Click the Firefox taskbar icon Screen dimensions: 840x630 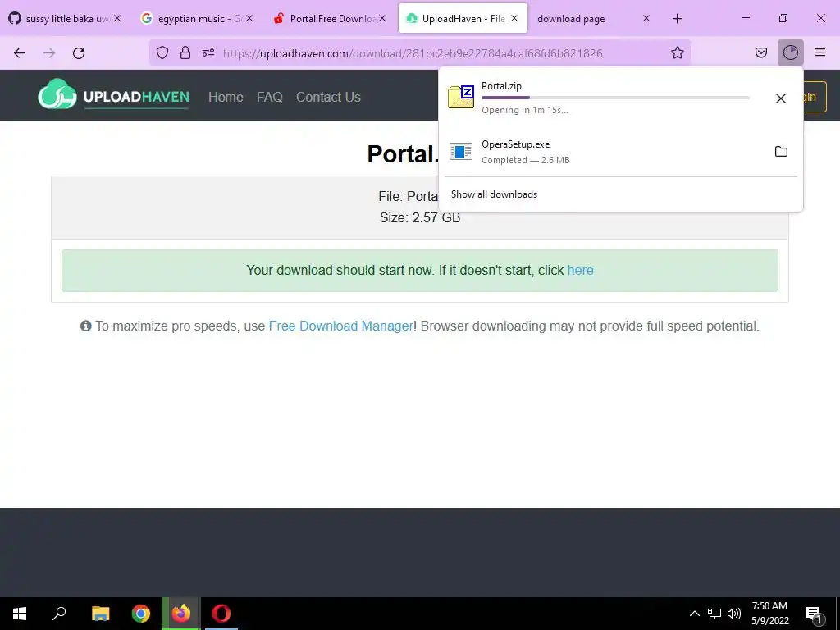pyautogui.click(x=181, y=614)
